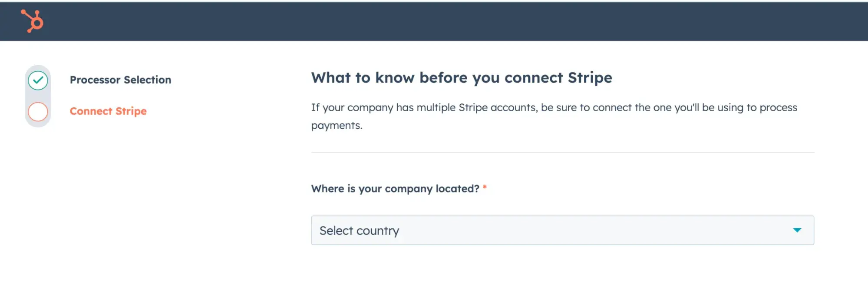
Task: Click the word 'connect' in the heading
Action: pos(534,78)
